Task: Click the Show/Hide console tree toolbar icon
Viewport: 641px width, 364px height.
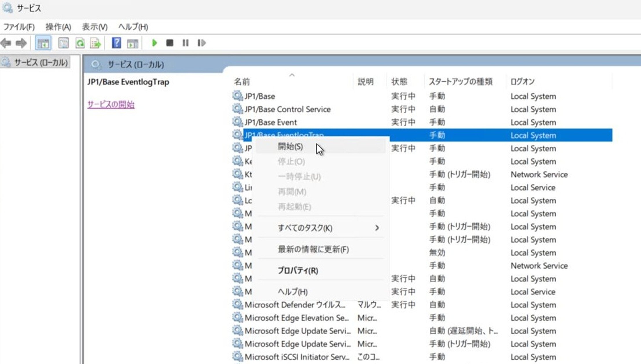Action: 43,43
